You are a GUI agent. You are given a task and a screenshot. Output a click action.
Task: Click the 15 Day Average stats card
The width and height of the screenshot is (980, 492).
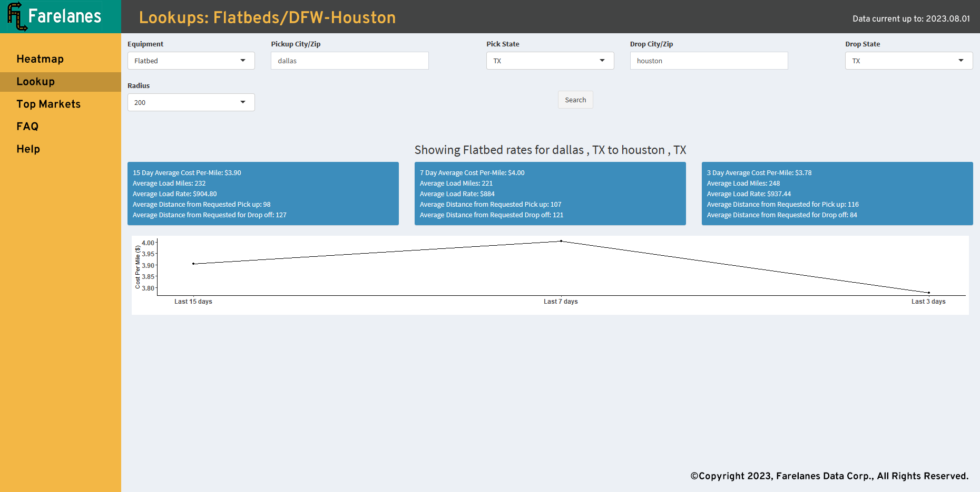click(263, 194)
